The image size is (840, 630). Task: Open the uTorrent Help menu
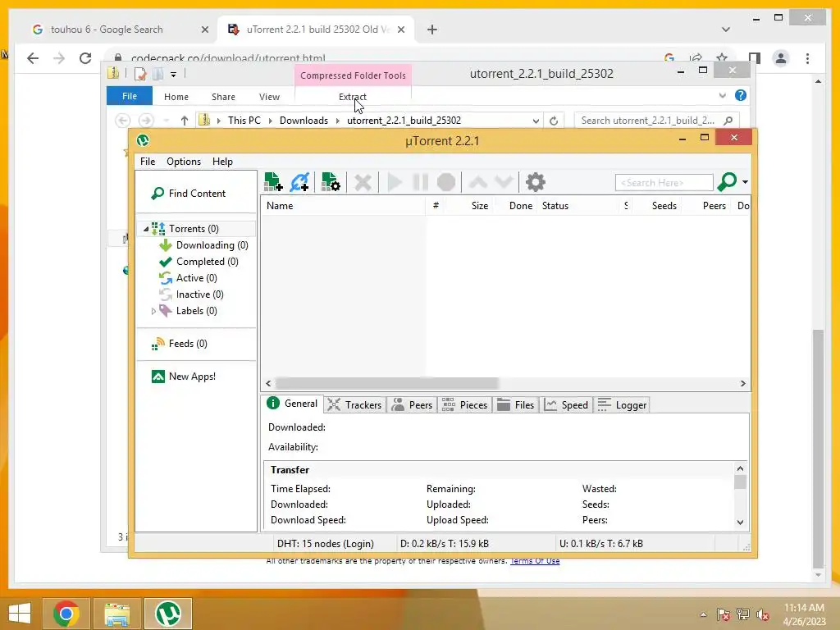222,162
